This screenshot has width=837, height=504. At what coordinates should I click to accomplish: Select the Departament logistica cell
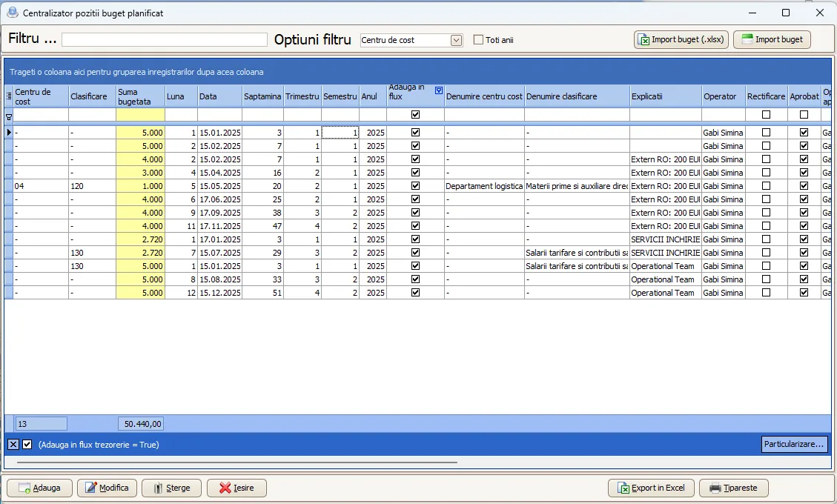tap(484, 186)
